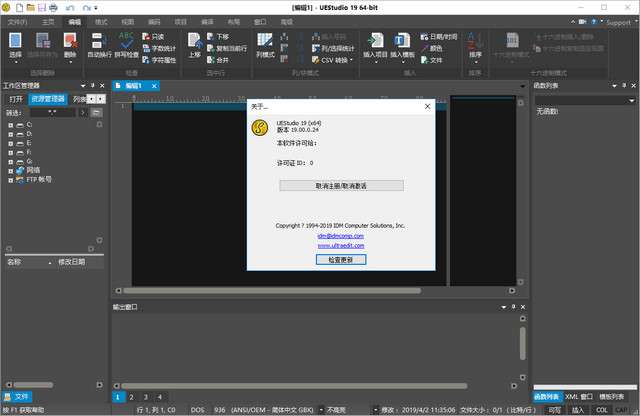Collapse the ribbon with the up arrow
Viewport: 640px width, 416px height.
pos(573,22)
